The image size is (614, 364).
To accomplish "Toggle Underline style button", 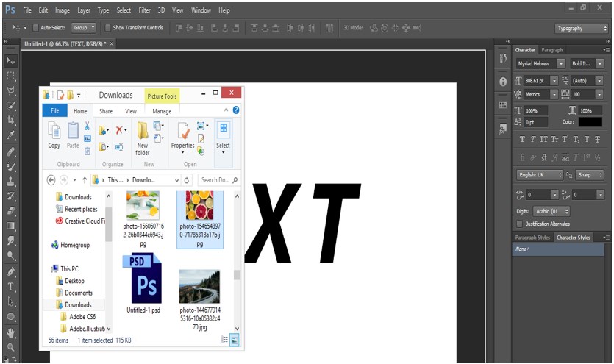I will click(x=587, y=139).
